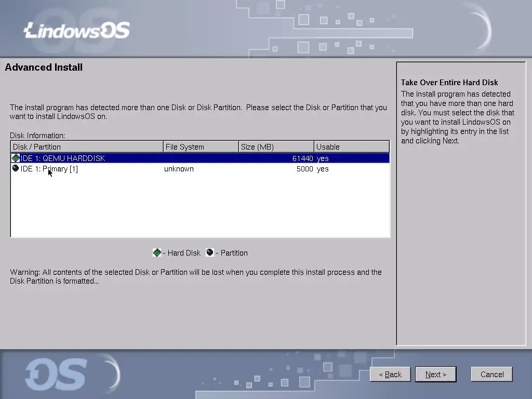Click the hard disk icon beside QEMU HARDDISK
This screenshot has width=532, height=399.
coord(16,158)
